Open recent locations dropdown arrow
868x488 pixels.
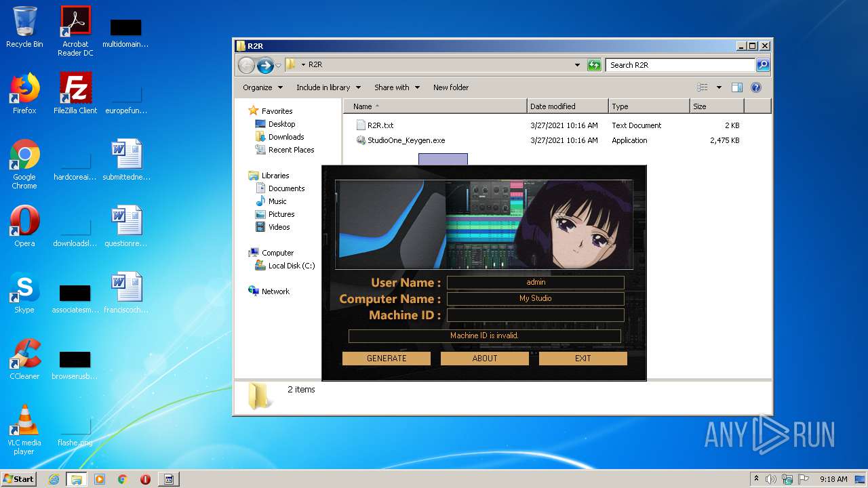coord(278,66)
